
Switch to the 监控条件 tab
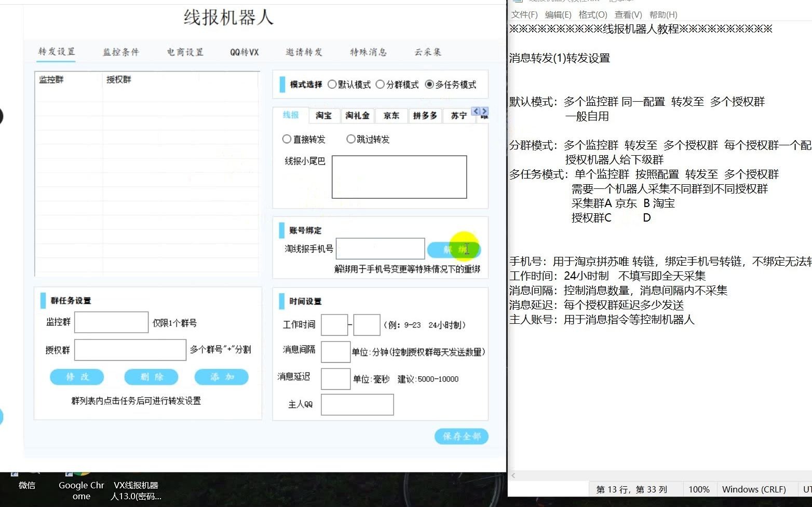coord(121,52)
